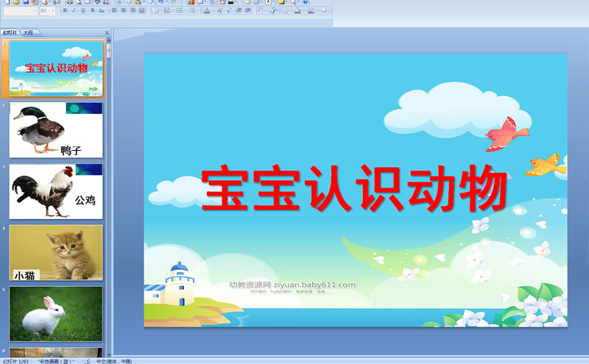Open the bulleted list dropdown arrow
Image resolution: width=589 pixels, height=364 pixels.
(197, 10)
